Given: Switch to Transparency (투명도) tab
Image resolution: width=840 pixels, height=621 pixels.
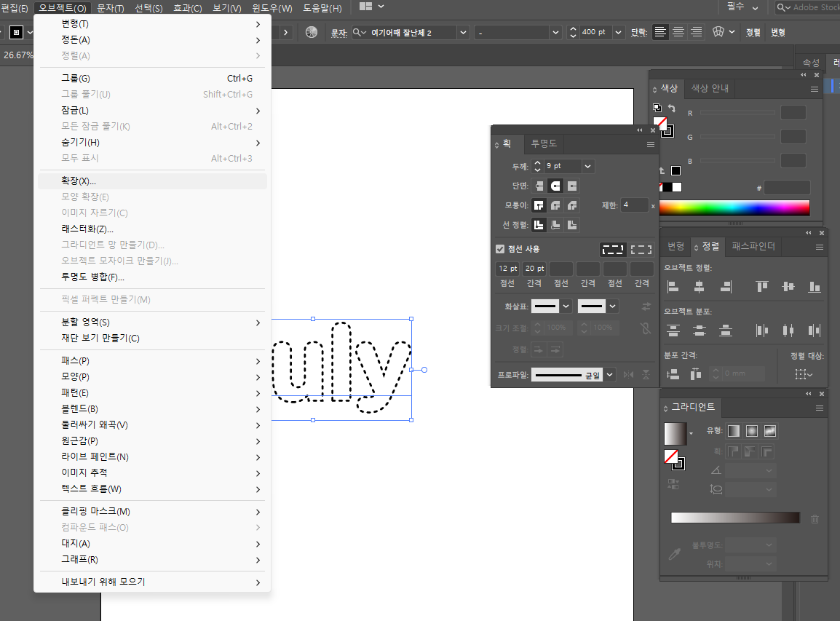Looking at the screenshot, I should click(544, 143).
